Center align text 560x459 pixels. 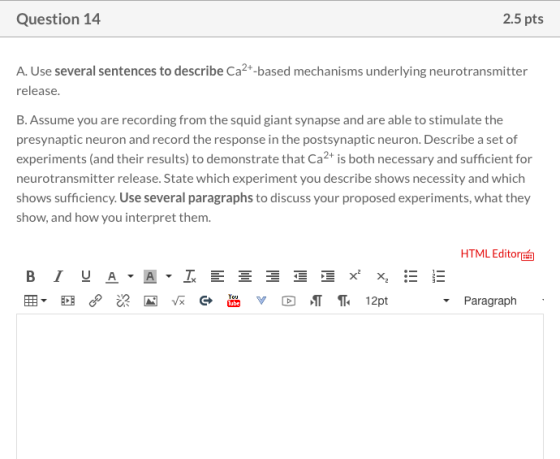(x=245, y=276)
